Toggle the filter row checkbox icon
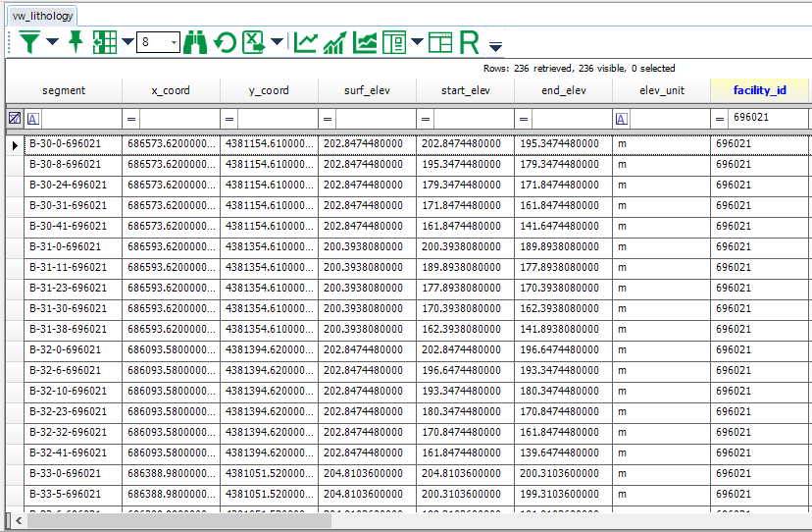This screenshot has width=812, height=532. pos(14,118)
